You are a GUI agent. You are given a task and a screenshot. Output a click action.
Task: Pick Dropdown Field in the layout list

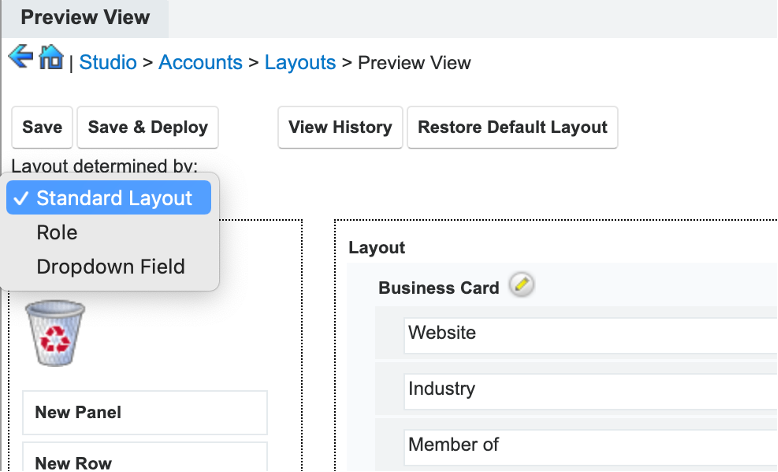point(110,267)
